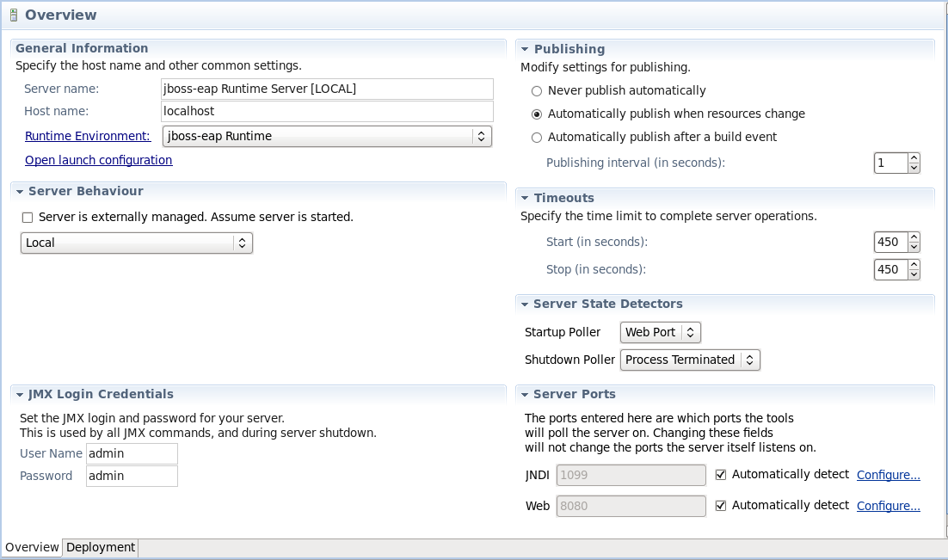Increase the Stop timeout value
This screenshot has height=560, width=948.
[x=914, y=264]
